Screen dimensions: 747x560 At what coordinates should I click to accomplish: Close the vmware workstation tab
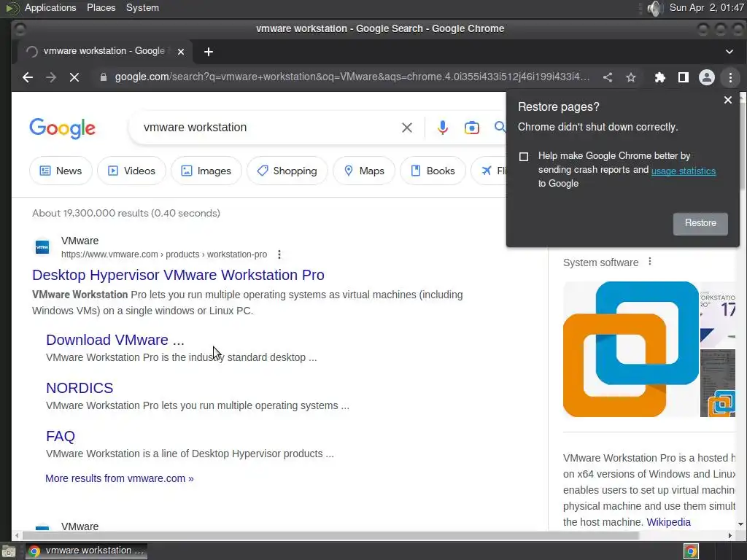tap(181, 52)
